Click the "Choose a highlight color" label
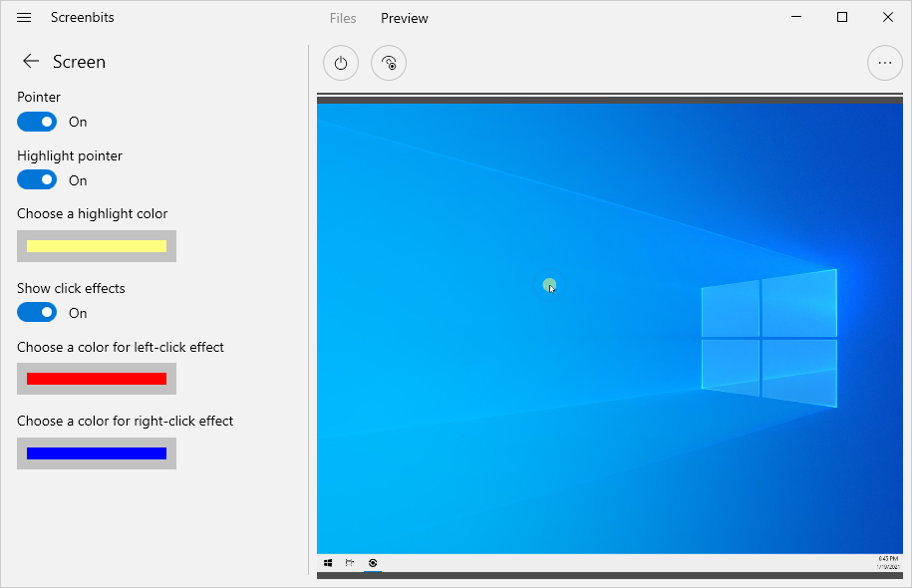 (x=92, y=214)
